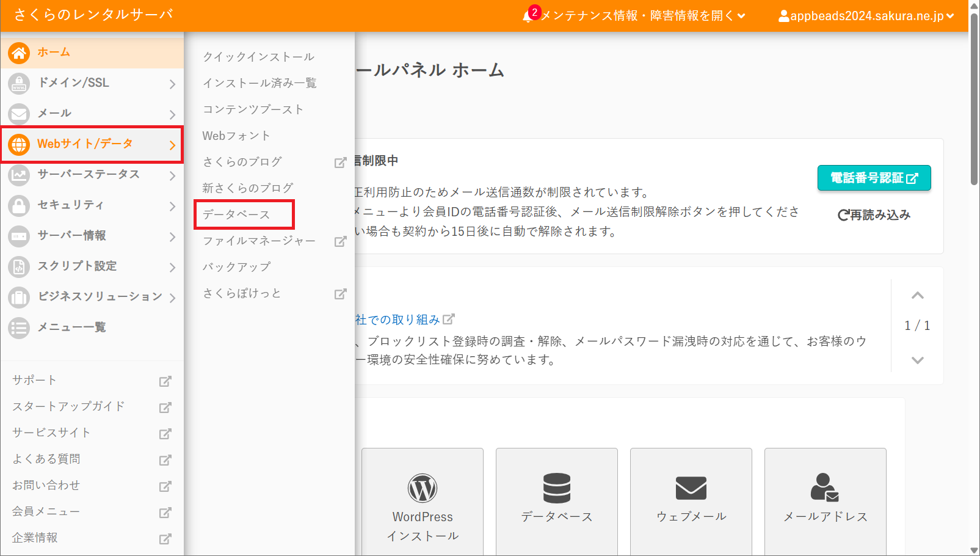Click the vertical page scrollbar thumb

[975, 98]
